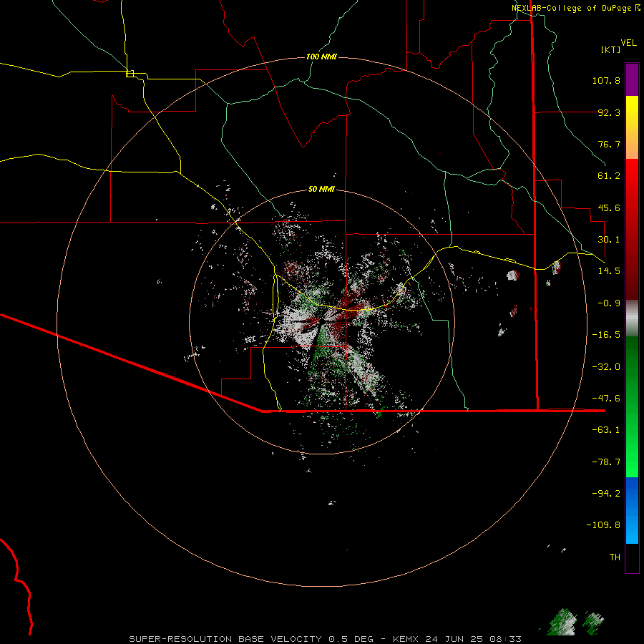644x644 pixels.
Task: Select the -78.7 scale value
Action: coord(606,462)
